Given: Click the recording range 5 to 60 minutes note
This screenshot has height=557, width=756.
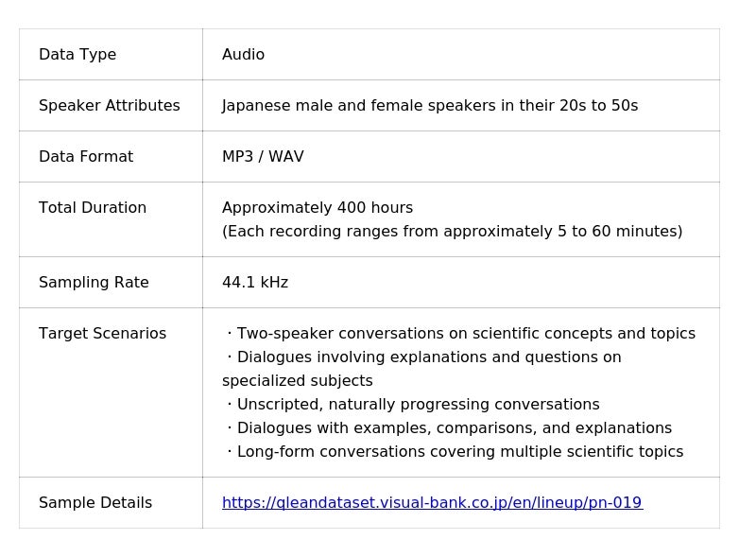Looking at the screenshot, I should (452, 232).
